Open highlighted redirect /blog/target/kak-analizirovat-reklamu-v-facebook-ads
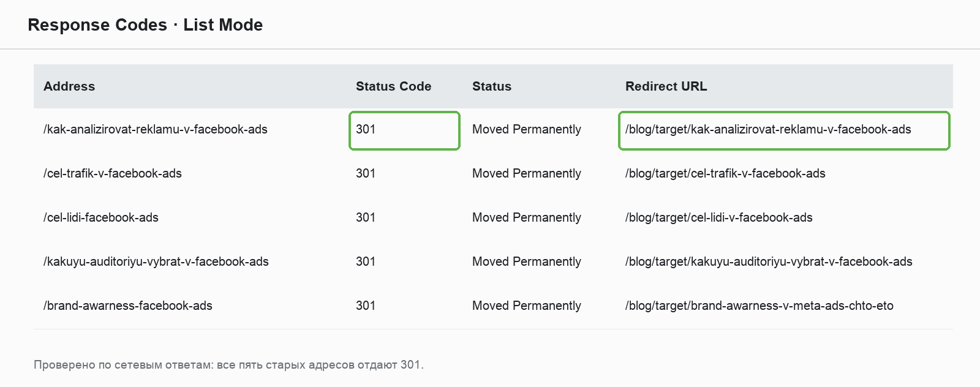Viewport: 980px width, 387px height. pyautogui.click(x=784, y=130)
